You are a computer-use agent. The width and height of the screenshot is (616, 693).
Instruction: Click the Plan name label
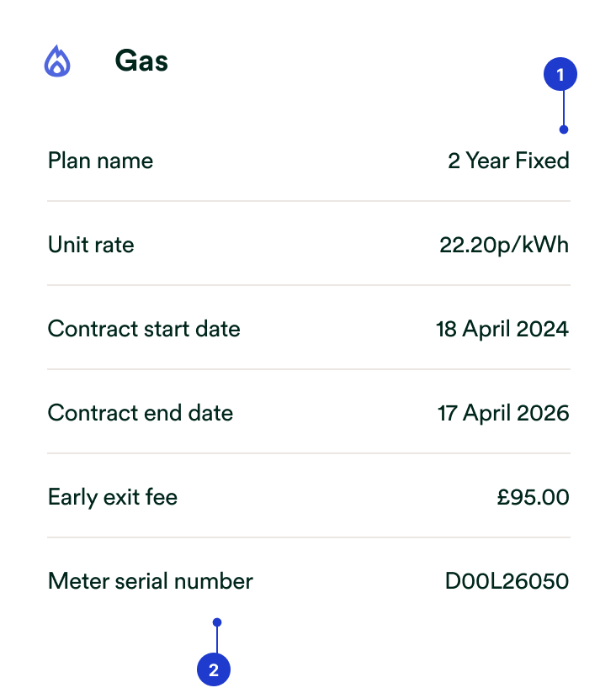click(x=101, y=161)
